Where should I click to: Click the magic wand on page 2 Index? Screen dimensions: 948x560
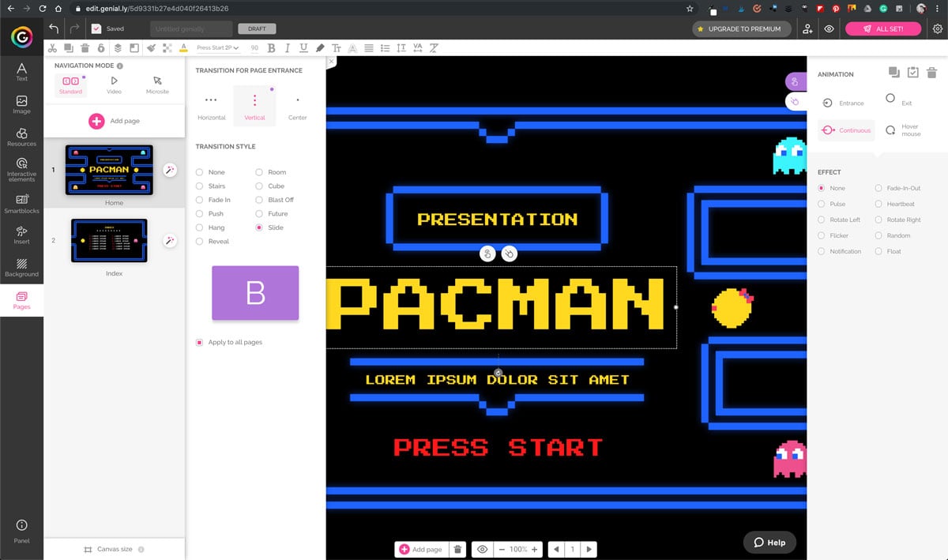[170, 241]
